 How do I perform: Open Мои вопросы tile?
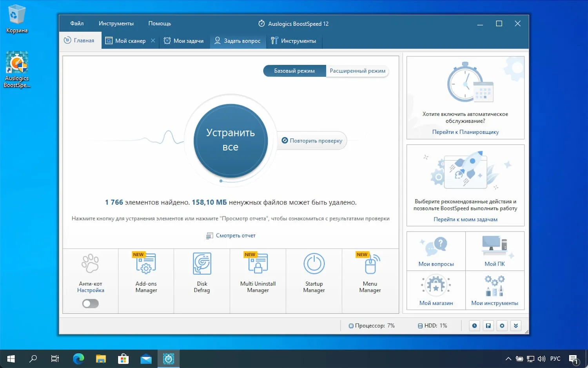click(436, 251)
